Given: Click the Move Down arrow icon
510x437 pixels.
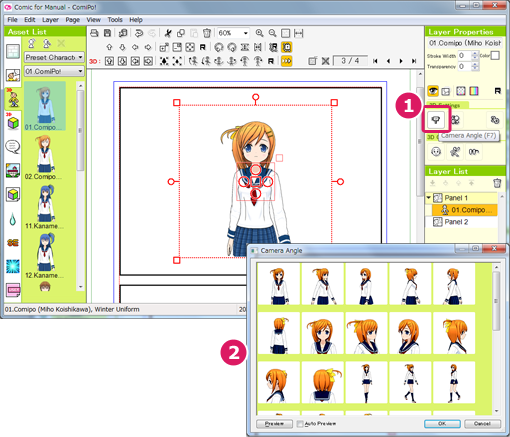Looking at the screenshot, I should pyautogui.click(x=122, y=47).
